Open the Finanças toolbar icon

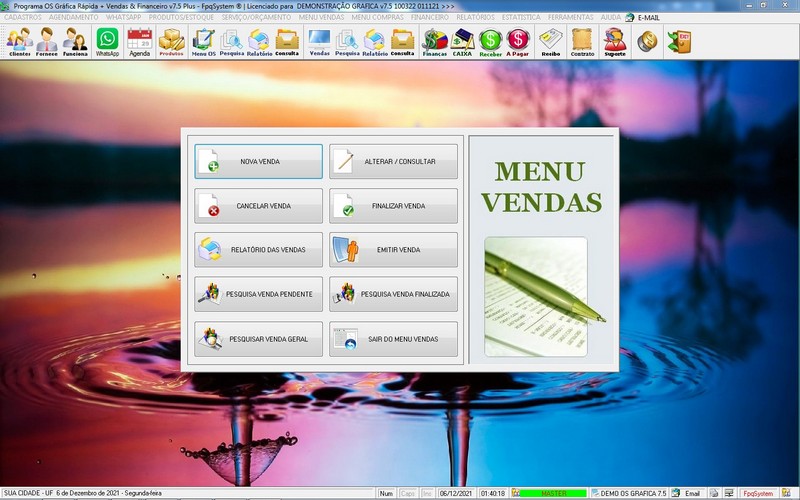click(x=435, y=42)
